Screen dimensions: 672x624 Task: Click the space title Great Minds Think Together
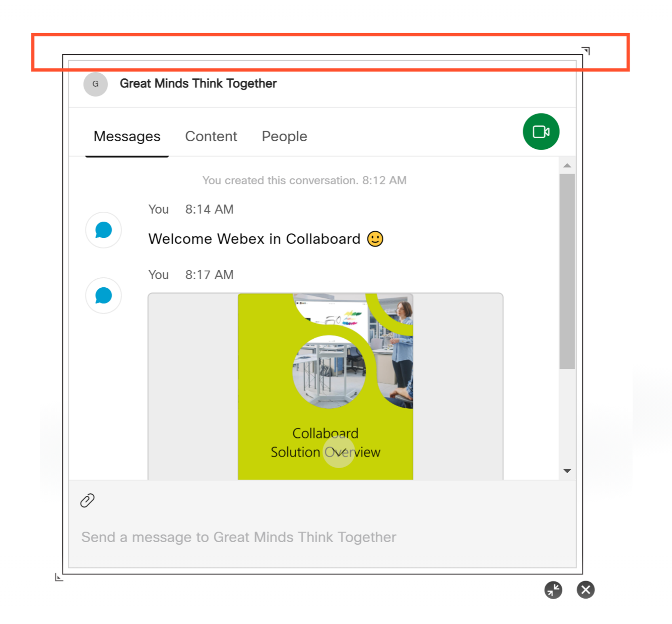[x=198, y=83]
